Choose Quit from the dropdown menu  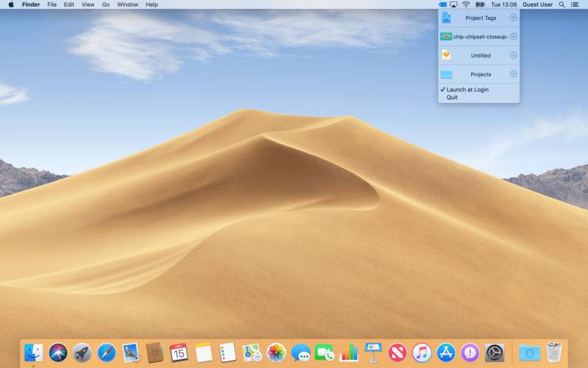[452, 97]
